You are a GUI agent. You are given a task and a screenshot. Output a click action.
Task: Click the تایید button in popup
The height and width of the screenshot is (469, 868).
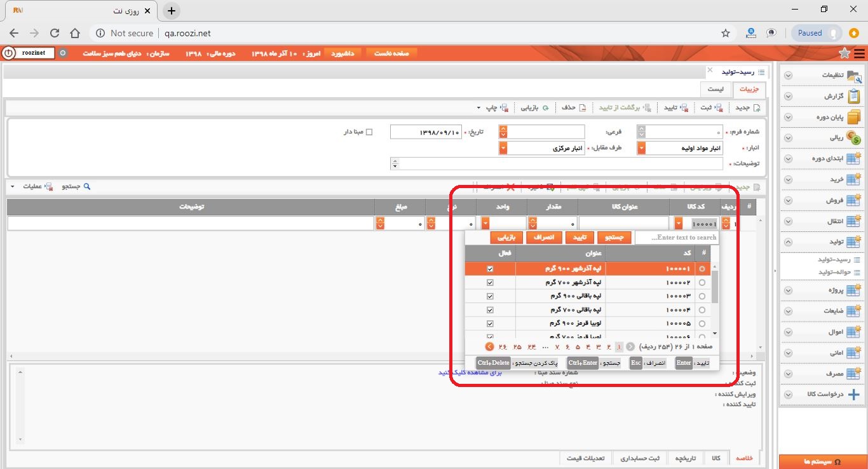coord(580,237)
